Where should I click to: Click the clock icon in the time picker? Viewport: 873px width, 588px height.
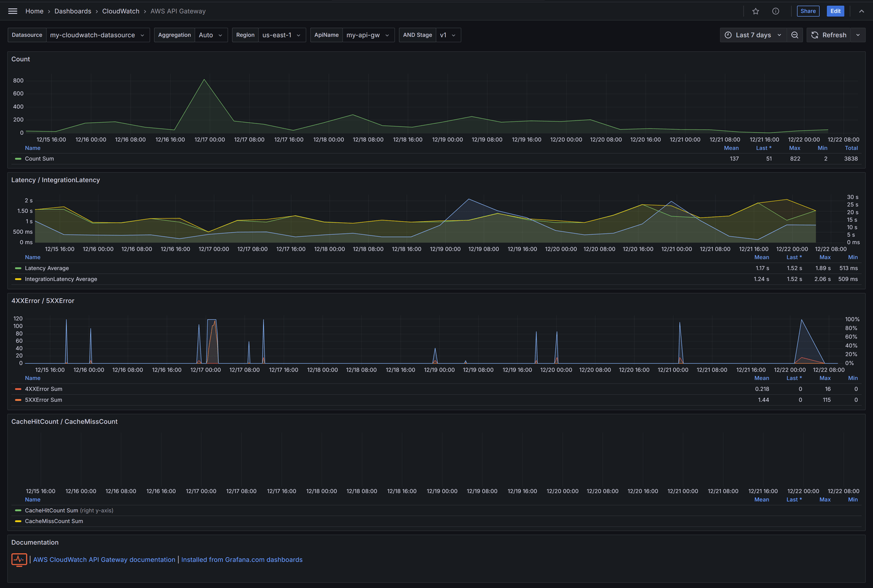pos(727,35)
